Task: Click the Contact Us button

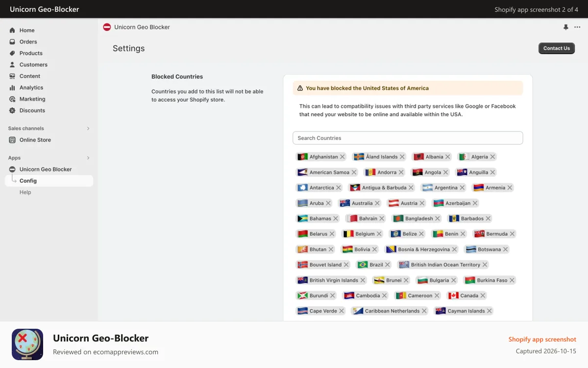Action: pyautogui.click(x=557, y=48)
